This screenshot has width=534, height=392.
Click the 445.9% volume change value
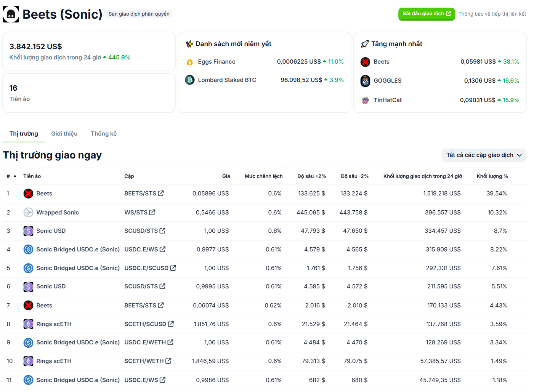point(119,58)
